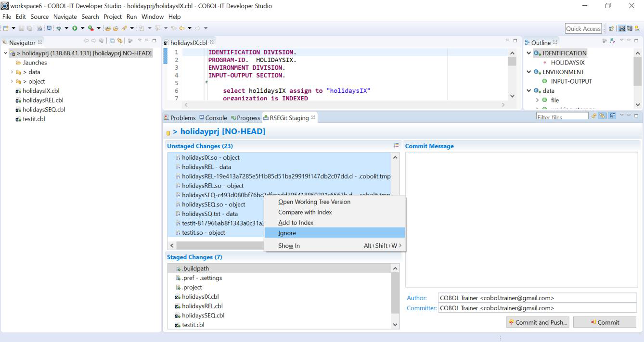Toggle column layout button in Git Staging
This screenshot has height=342, width=644.
tap(613, 116)
